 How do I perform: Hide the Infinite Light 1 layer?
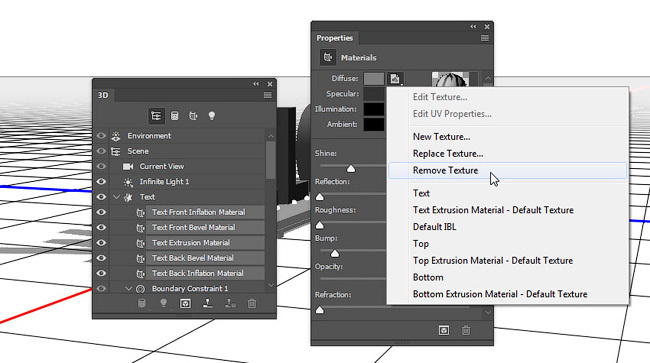coord(101,182)
